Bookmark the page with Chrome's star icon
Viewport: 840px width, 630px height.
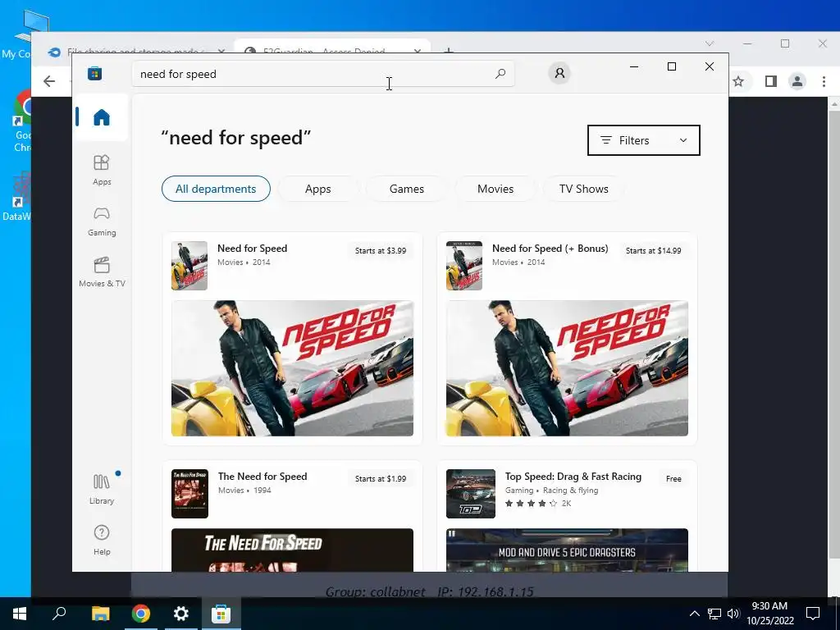[738, 81]
